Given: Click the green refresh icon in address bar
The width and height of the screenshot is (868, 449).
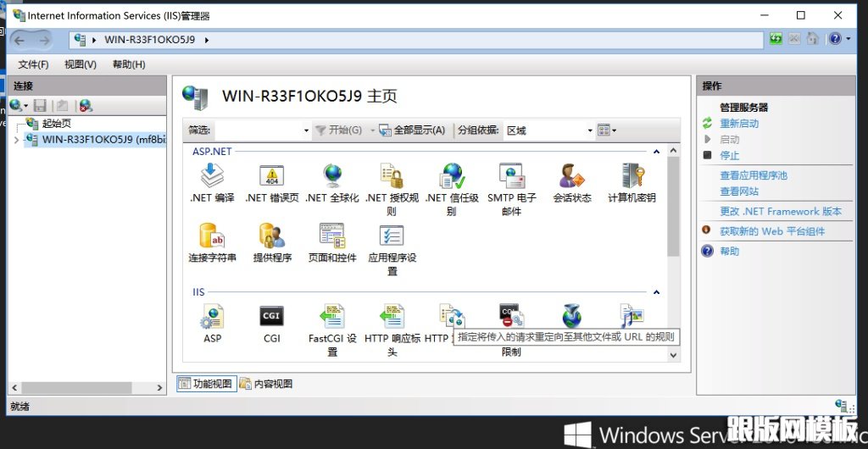Looking at the screenshot, I should pos(776,39).
